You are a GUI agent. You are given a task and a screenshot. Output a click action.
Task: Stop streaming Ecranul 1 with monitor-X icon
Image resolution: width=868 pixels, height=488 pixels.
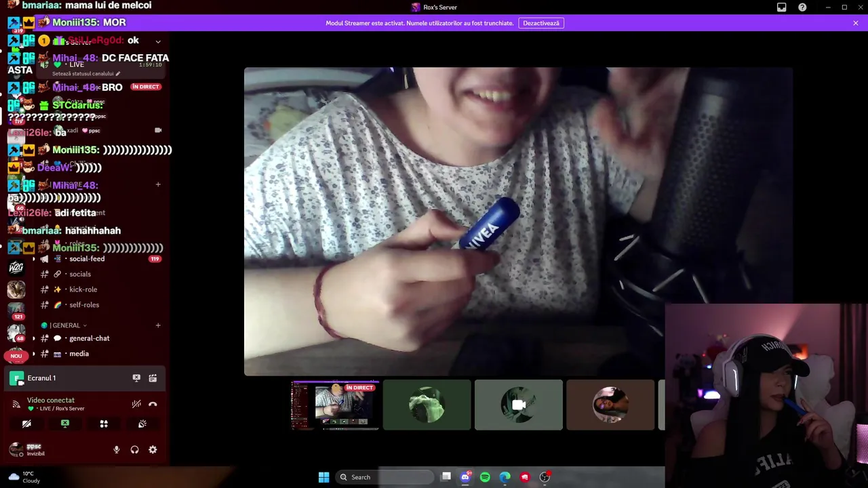coord(136,378)
